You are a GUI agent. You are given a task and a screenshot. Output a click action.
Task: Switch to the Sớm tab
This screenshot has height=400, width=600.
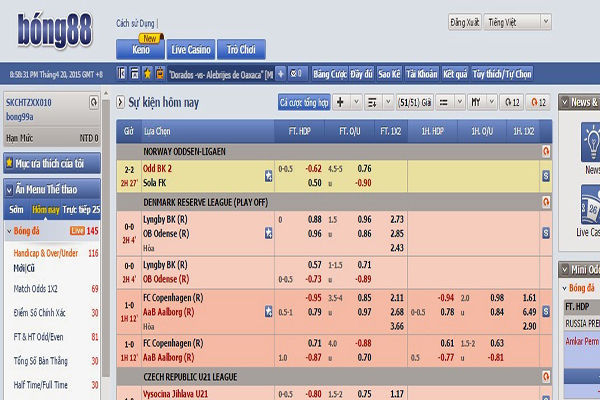coord(16,209)
